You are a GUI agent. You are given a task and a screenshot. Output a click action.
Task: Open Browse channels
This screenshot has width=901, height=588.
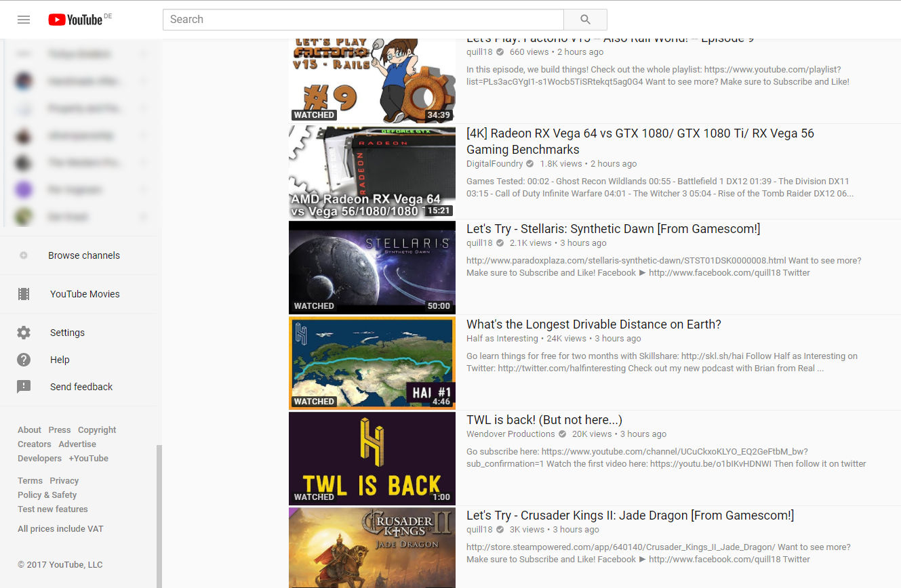84,255
